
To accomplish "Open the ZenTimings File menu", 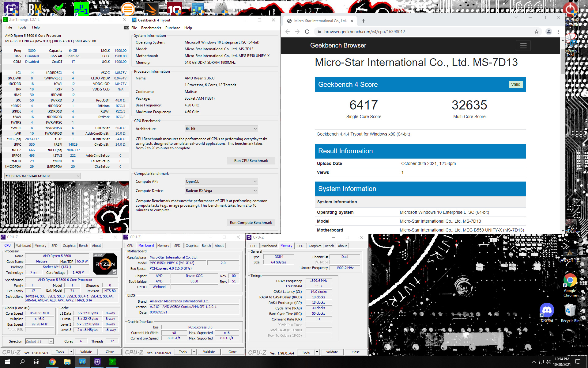I will point(9,27).
